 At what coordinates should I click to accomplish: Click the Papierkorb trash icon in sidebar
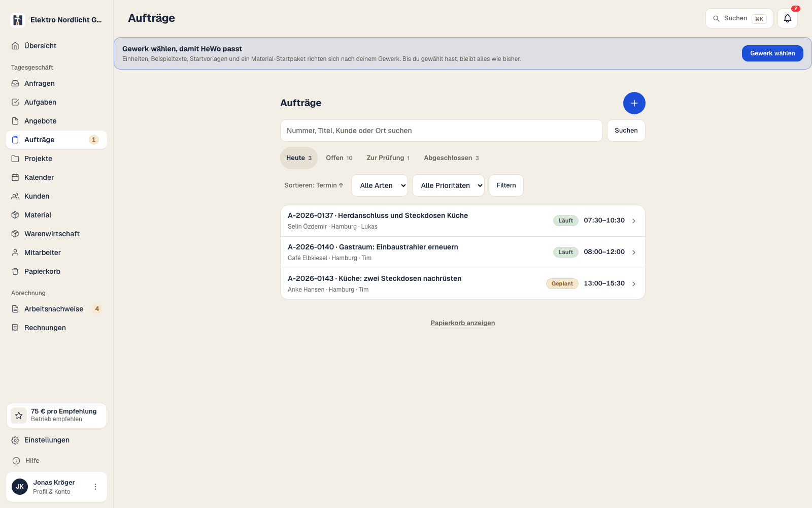pyautogui.click(x=15, y=271)
